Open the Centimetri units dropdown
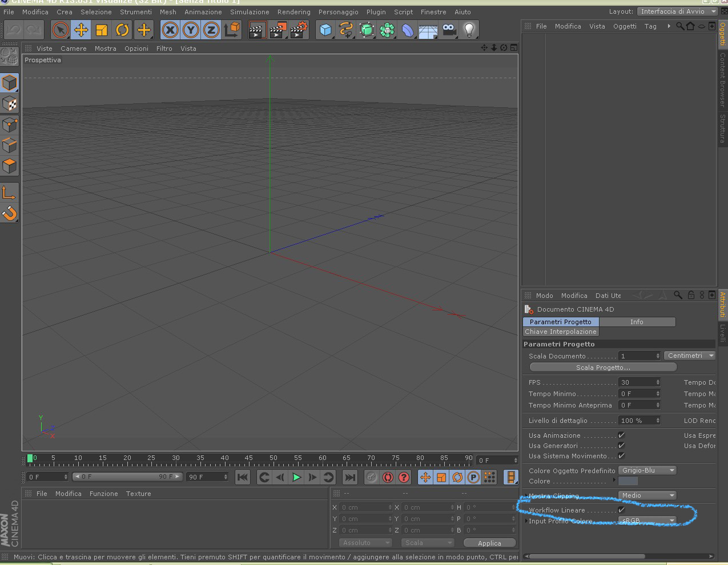This screenshot has width=728, height=565. 690,356
